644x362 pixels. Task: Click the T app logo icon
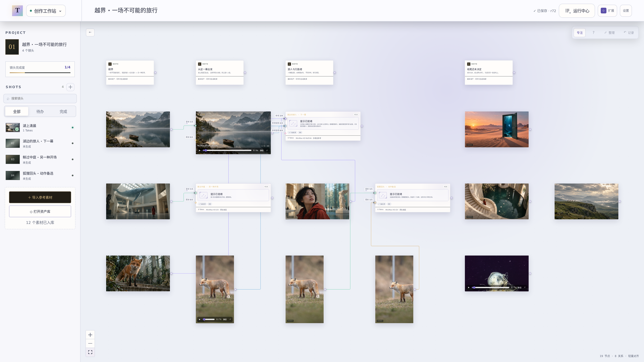click(x=17, y=11)
